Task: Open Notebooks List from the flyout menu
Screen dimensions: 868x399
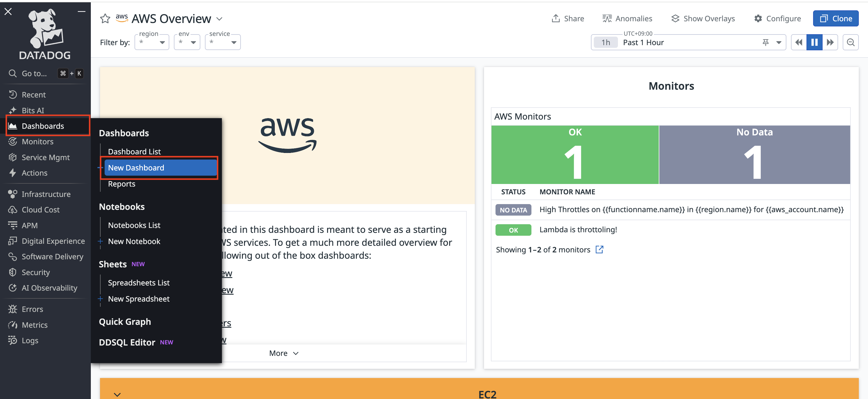Action: tap(134, 225)
